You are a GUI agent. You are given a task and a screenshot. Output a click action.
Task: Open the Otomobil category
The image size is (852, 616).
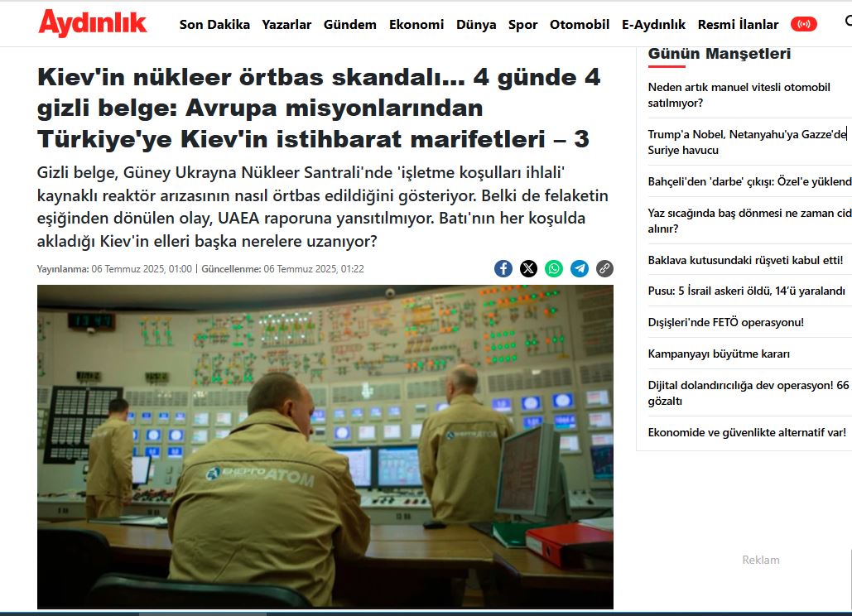pos(580,24)
